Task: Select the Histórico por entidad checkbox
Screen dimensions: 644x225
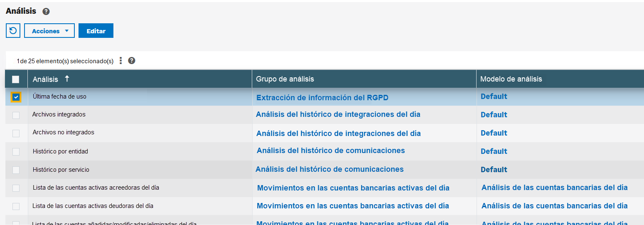Action: (16, 152)
